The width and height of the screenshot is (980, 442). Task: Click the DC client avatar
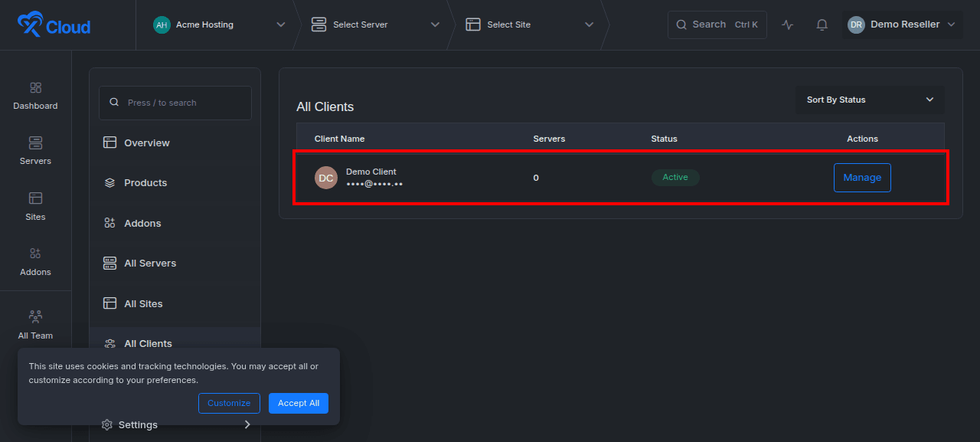point(326,178)
